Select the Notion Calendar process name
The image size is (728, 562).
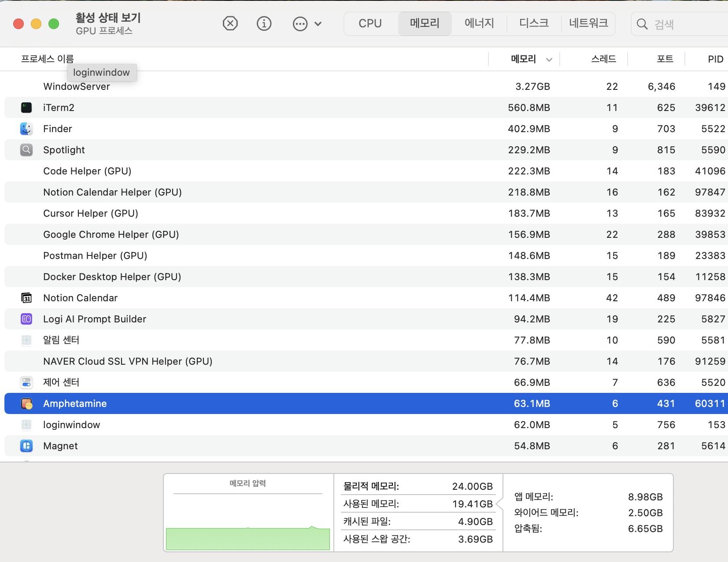[x=80, y=298]
